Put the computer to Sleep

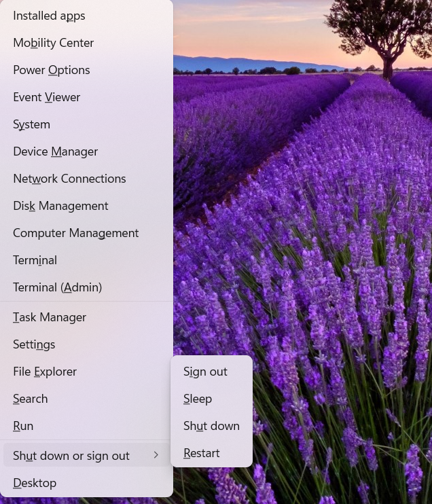[198, 399]
